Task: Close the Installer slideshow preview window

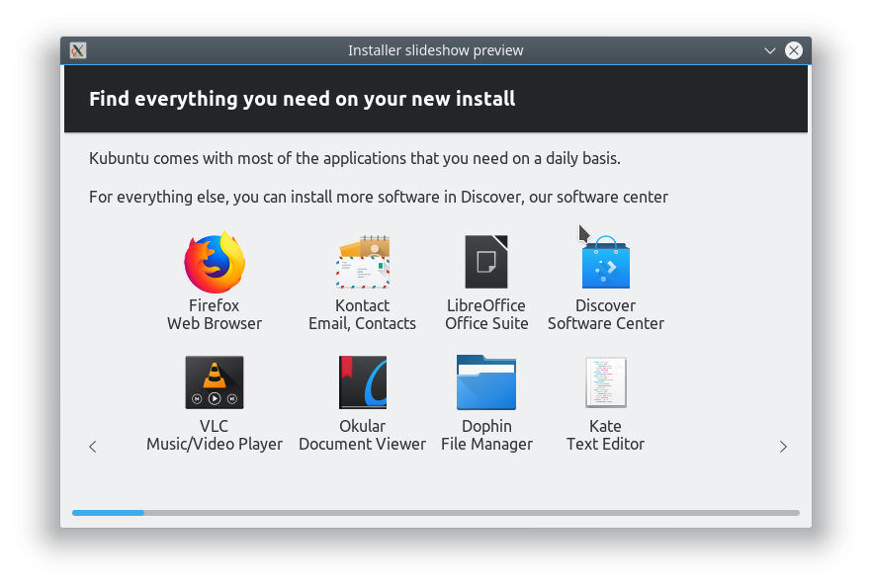Action: 794,50
